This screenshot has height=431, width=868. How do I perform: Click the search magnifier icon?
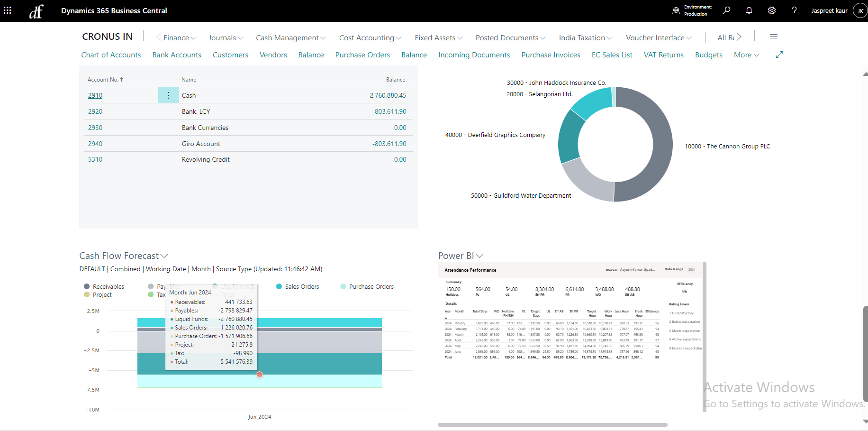click(726, 10)
